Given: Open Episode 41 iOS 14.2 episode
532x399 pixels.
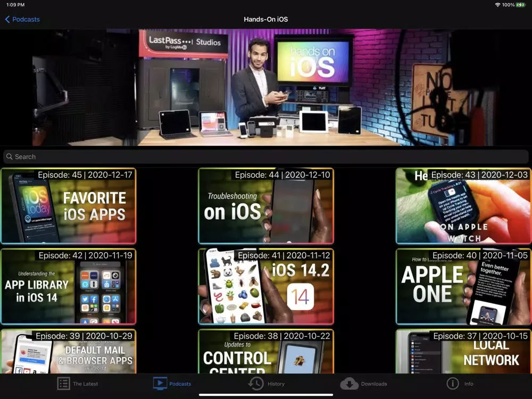Looking at the screenshot, I should (x=266, y=287).
